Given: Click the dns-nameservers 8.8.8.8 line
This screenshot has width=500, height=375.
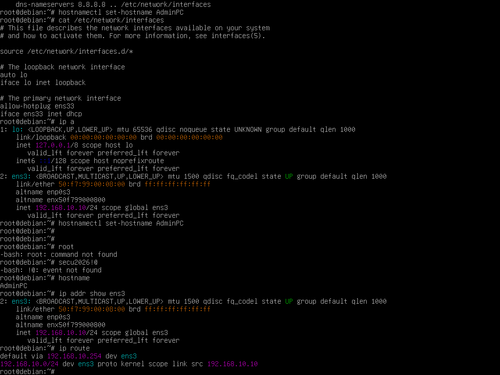Looking at the screenshot, I should 113,4.
